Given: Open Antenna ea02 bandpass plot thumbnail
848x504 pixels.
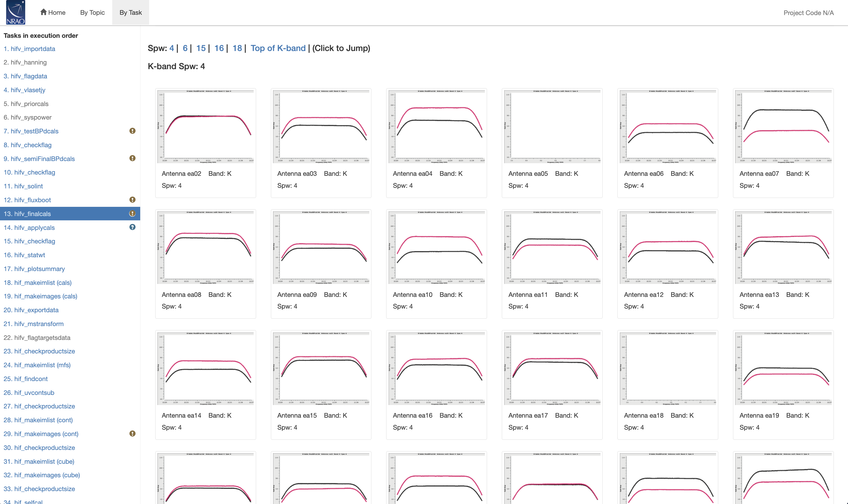Looking at the screenshot, I should tap(206, 126).
